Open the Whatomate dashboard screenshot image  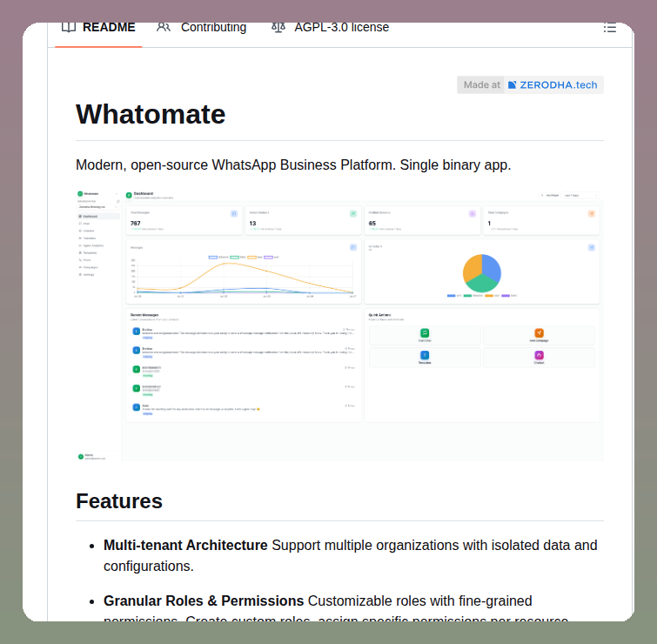(339, 325)
